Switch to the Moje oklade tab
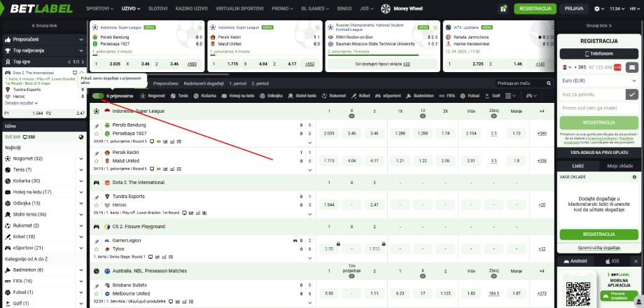Screen dimensions: 644x308 (x=619, y=166)
